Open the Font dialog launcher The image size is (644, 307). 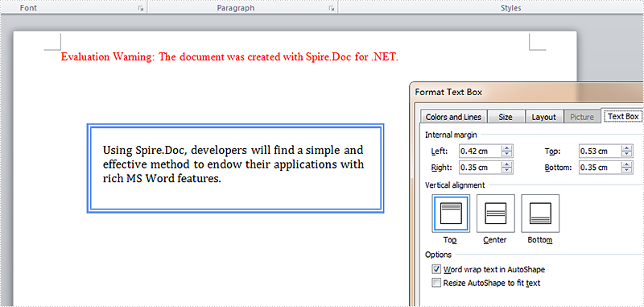pyautogui.click(x=141, y=9)
